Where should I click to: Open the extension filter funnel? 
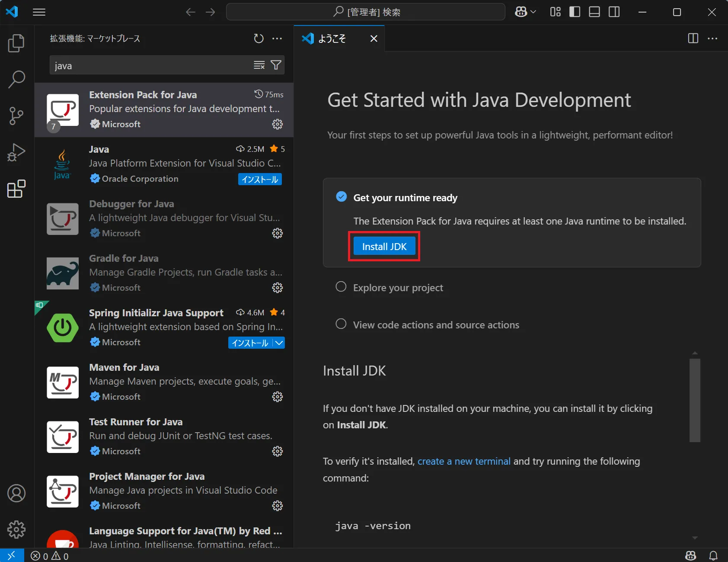(x=276, y=65)
